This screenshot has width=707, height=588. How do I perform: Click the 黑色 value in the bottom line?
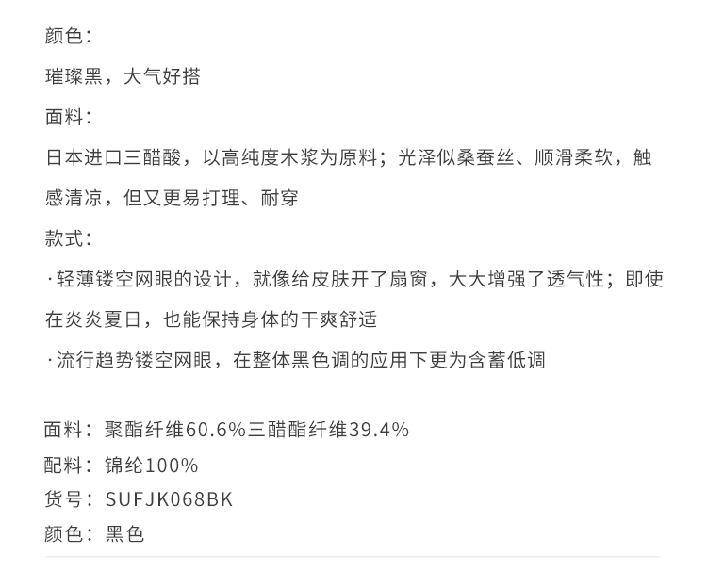click(x=125, y=534)
